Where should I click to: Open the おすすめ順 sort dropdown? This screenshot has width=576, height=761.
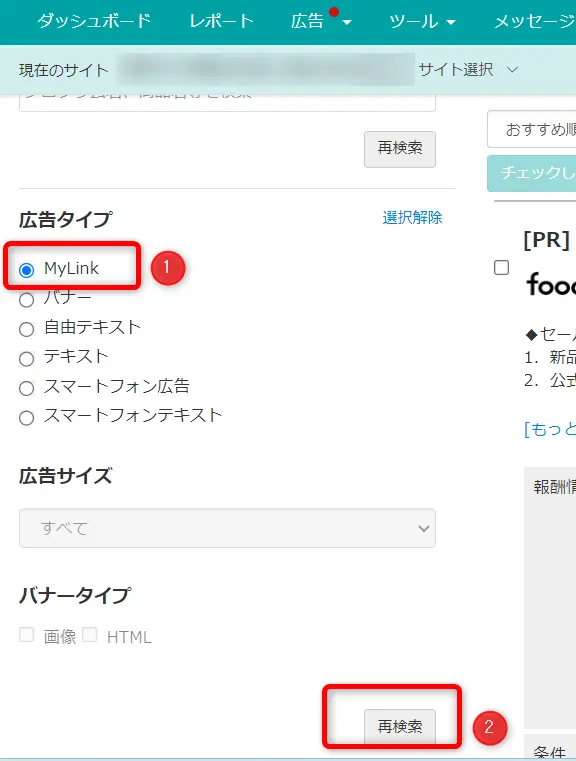pyautogui.click(x=532, y=129)
